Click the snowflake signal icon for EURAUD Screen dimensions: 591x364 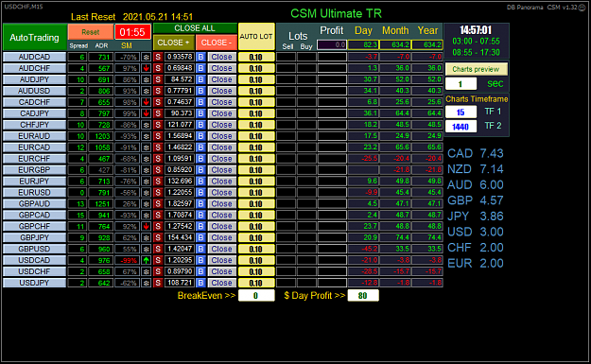click(147, 136)
